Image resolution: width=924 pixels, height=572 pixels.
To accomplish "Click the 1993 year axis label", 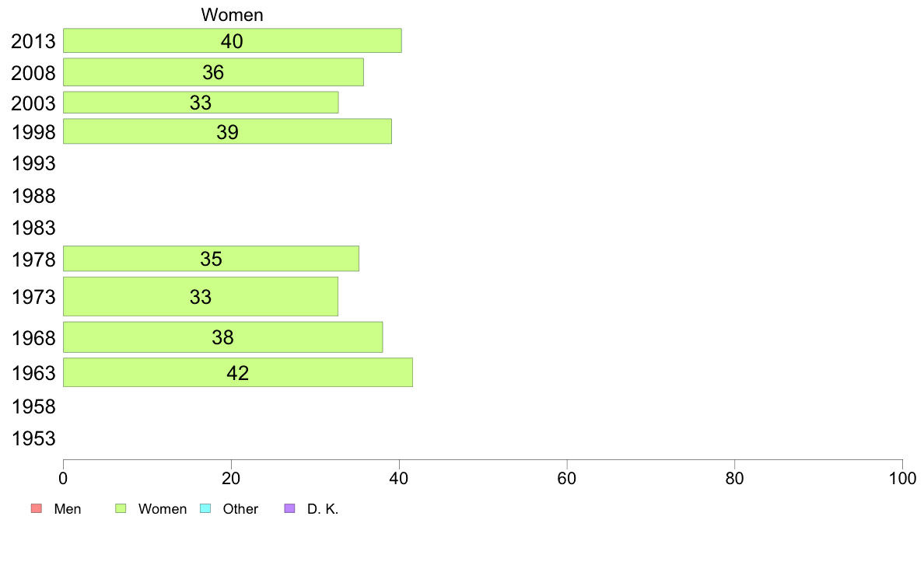I will 33,163.
